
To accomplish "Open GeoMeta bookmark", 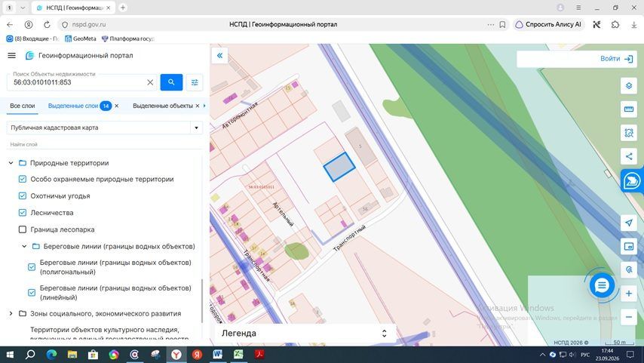I will pyautogui.click(x=81, y=38).
